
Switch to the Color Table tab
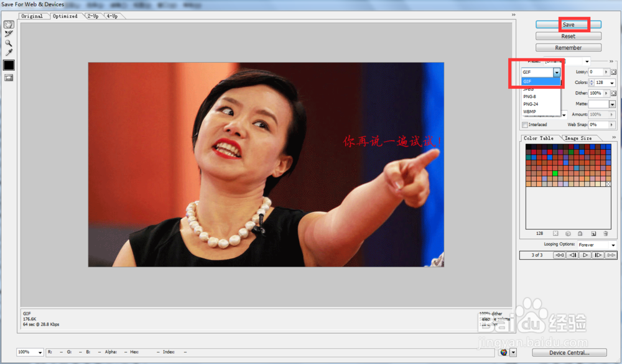tap(539, 139)
